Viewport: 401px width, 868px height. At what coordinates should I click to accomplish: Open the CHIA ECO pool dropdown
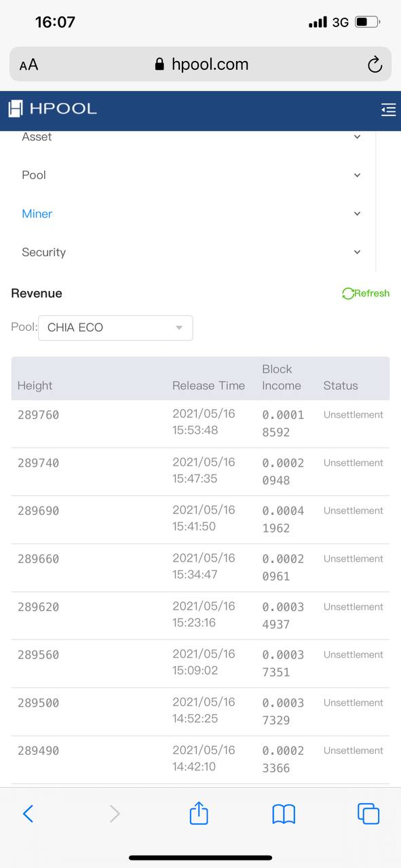(x=115, y=328)
